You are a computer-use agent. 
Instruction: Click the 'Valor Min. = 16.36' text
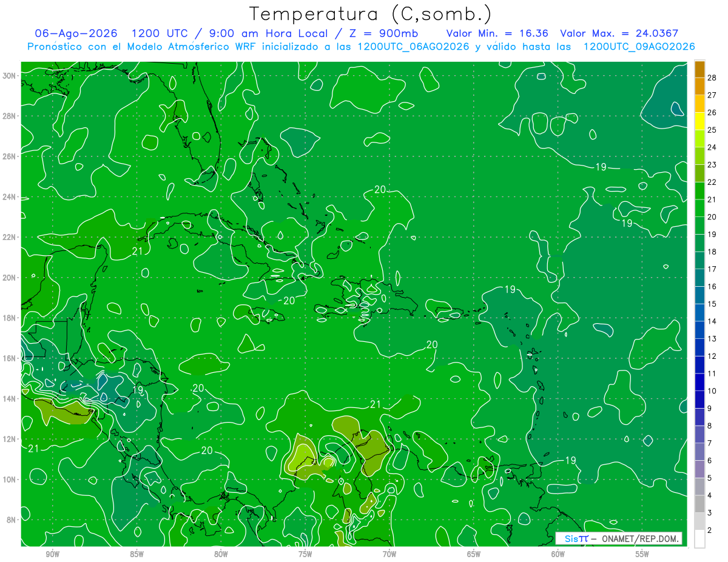tap(497, 33)
